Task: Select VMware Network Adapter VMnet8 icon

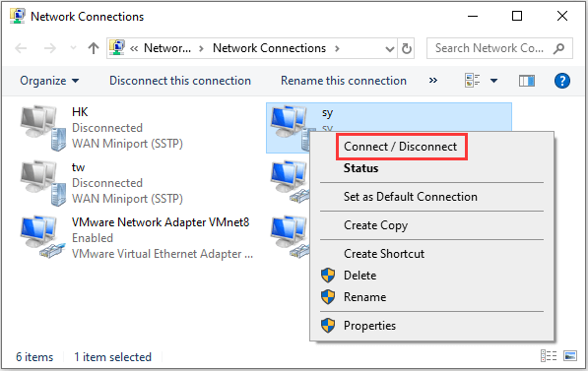Action: click(x=38, y=237)
